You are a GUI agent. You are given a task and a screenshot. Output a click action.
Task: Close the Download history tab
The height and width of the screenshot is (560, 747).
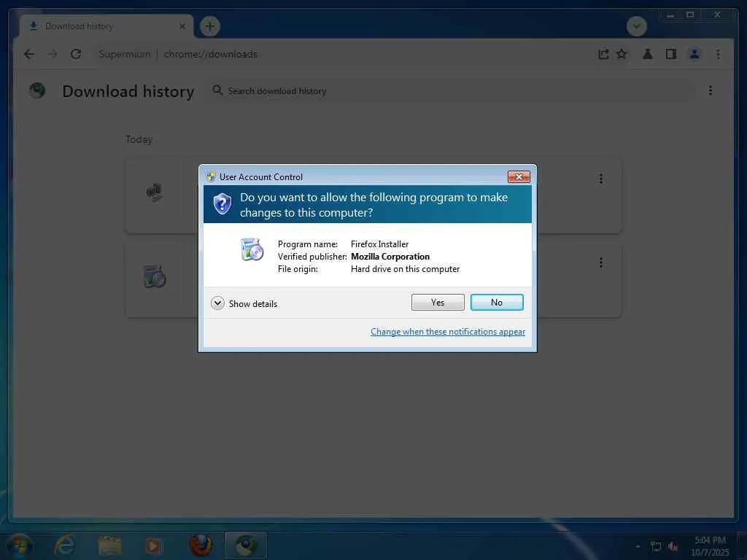point(182,26)
